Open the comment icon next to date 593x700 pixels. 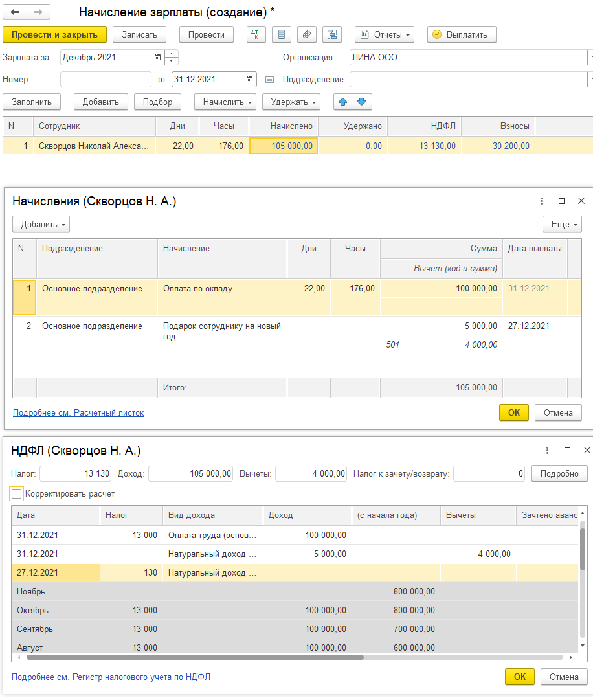pos(270,80)
